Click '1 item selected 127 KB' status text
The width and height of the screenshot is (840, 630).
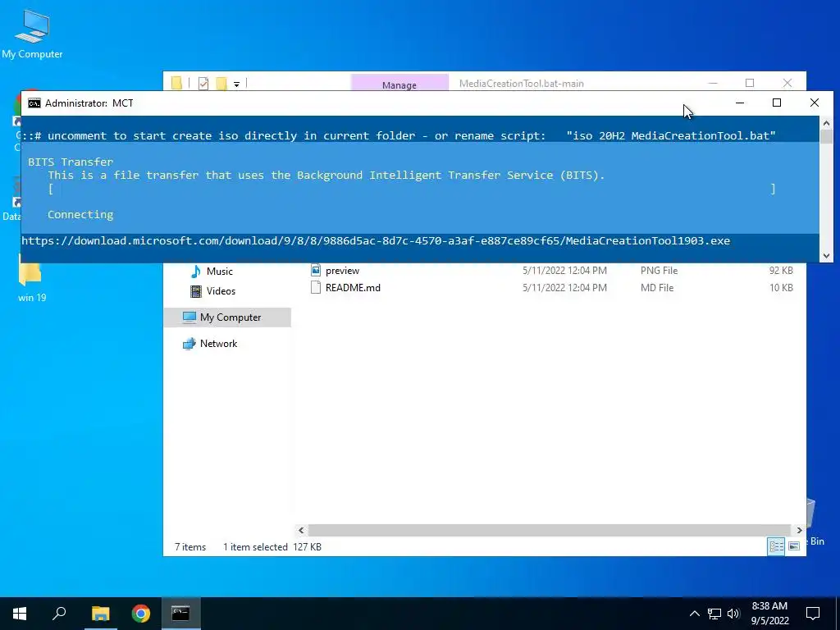[x=272, y=547]
